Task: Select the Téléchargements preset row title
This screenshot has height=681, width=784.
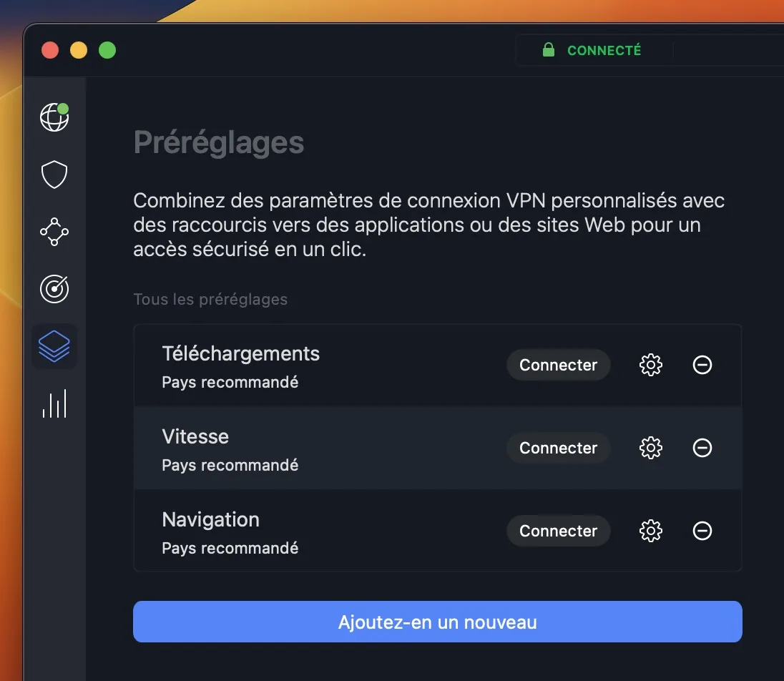Action: tap(240, 353)
